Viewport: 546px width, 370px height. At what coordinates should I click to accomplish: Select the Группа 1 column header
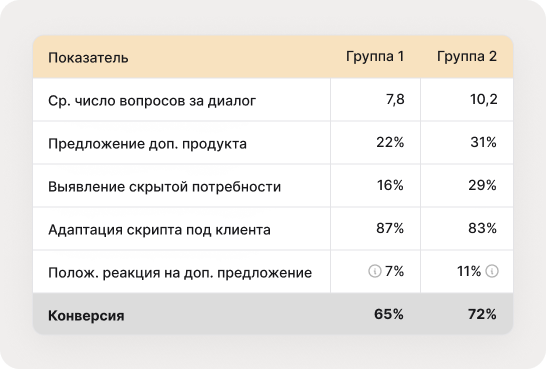(375, 56)
